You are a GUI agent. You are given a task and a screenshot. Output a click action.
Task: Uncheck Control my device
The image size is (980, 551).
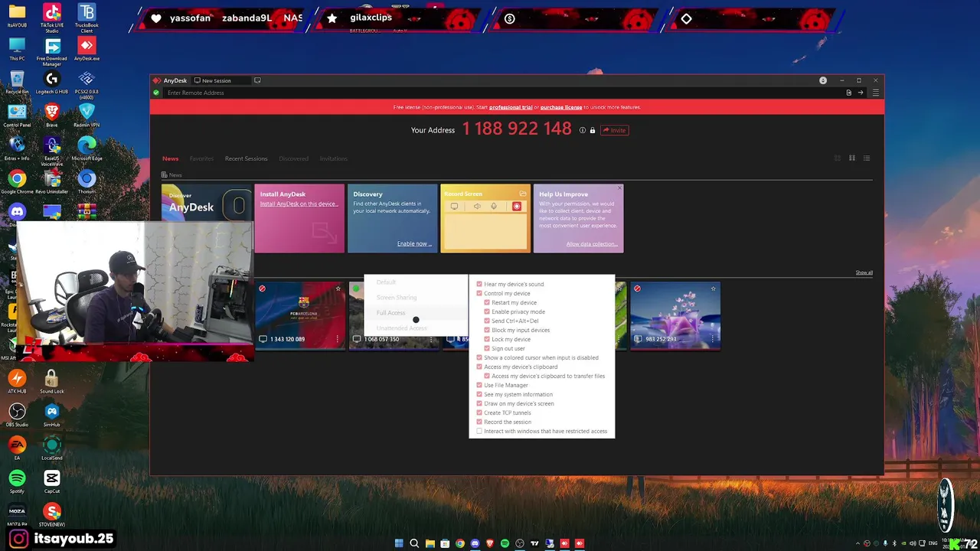pos(479,293)
